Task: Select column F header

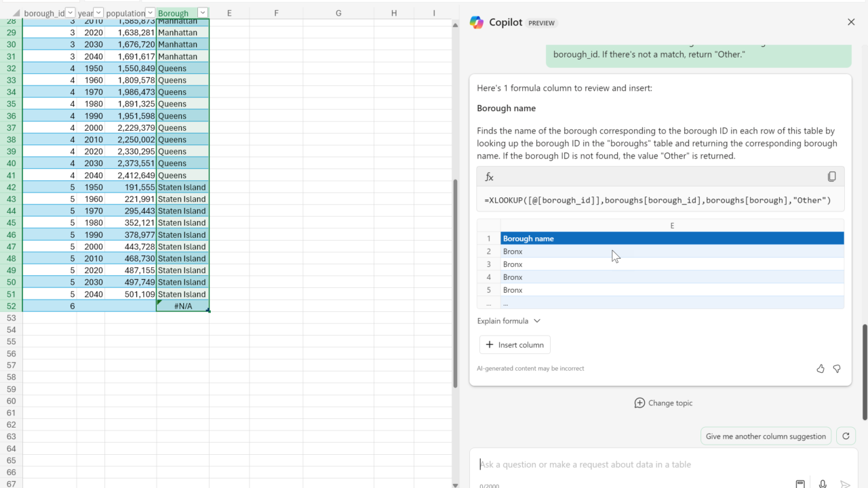Action: coord(276,13)
